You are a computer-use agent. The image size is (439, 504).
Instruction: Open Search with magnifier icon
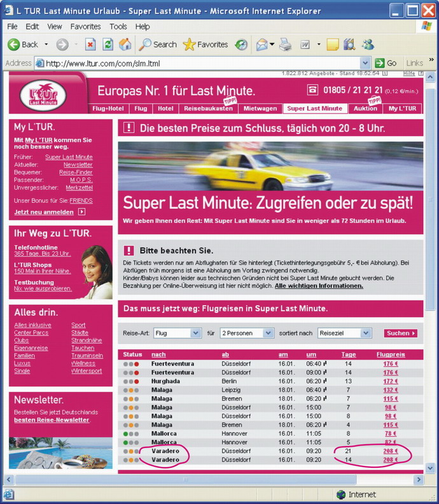pos(145,45)
